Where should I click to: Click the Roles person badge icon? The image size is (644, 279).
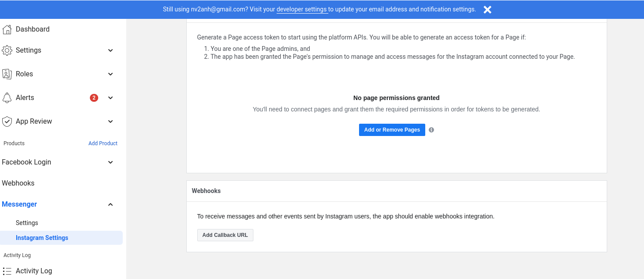[7, 74]
